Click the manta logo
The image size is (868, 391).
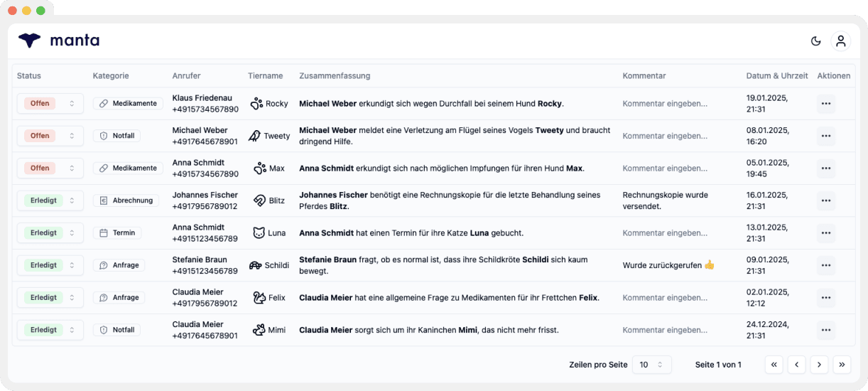[x=58, y=41]
